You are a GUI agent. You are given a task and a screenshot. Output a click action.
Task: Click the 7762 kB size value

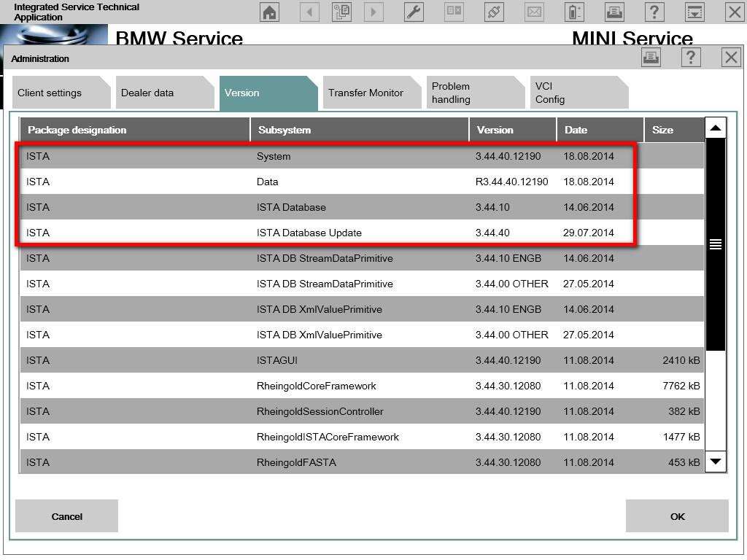point(681,386)
